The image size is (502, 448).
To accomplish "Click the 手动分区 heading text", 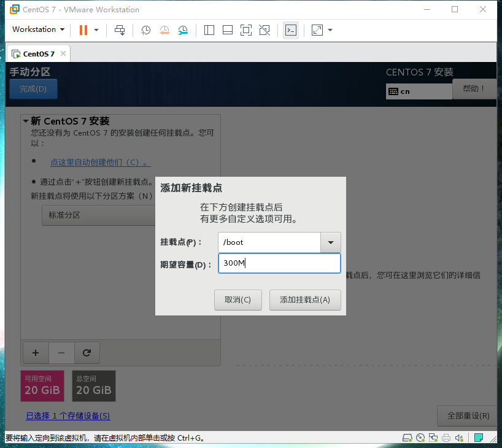I will coord(30,72).
